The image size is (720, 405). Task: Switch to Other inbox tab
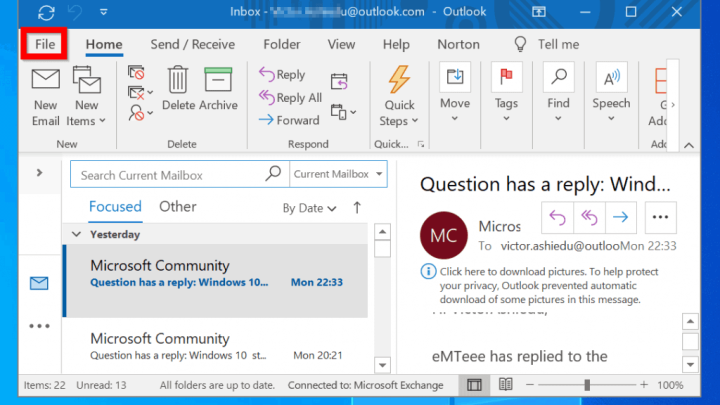pyautogui.click(x=178, y=207)
